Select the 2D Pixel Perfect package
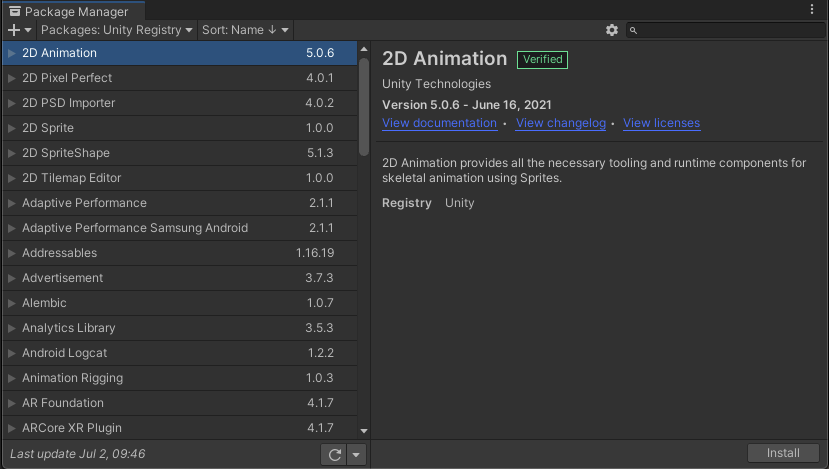Screen dimensions: 829x469 click(67, 78)
